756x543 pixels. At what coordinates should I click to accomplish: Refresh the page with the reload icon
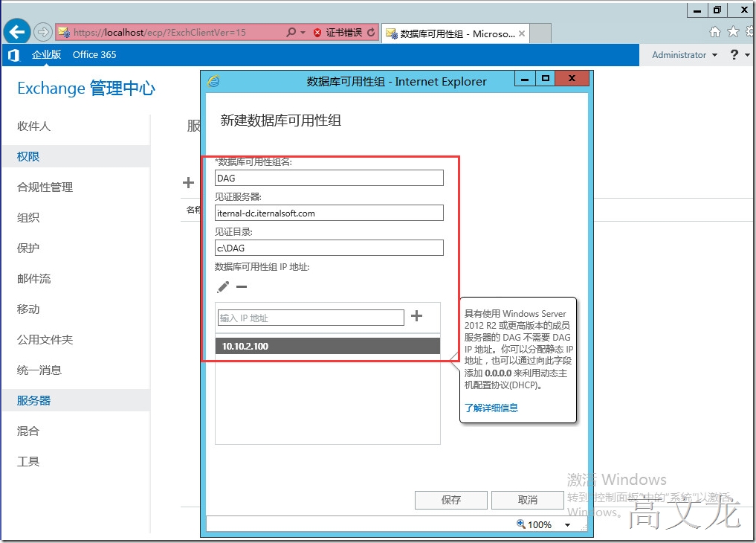click(371, 32)
